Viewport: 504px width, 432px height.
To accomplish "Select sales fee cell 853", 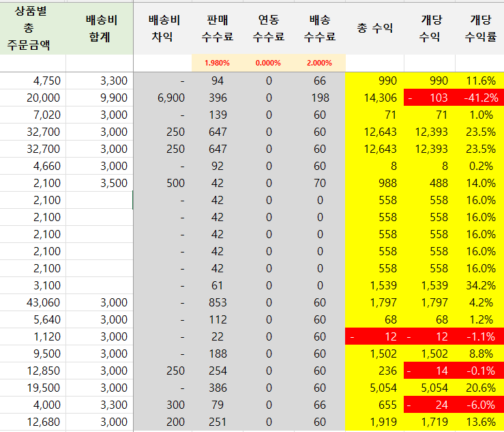I will (218, 302).
